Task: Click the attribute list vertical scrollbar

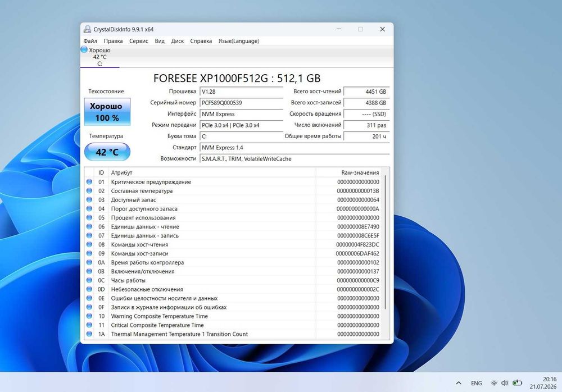Action: coord(386,242)
